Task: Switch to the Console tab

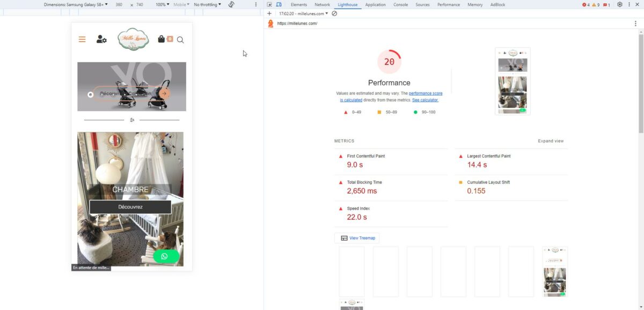Action: coord(400,4)
